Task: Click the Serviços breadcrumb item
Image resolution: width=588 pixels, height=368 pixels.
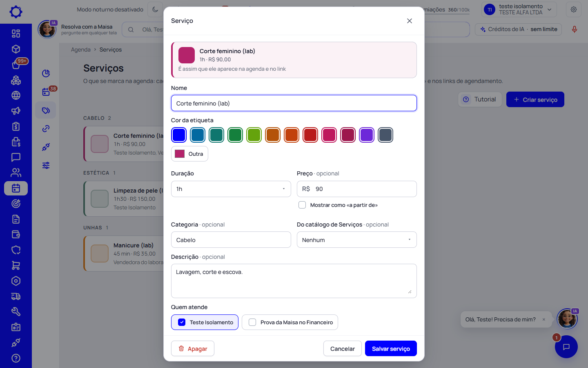Action: point(111,49)
